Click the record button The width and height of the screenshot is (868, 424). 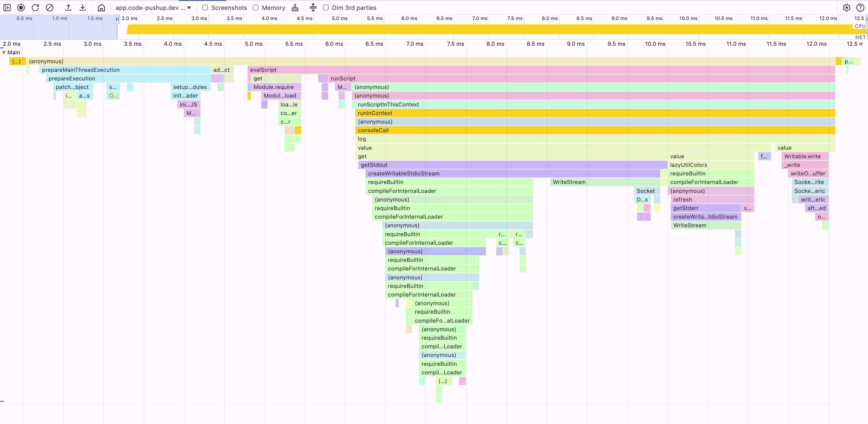click(21, 7)
